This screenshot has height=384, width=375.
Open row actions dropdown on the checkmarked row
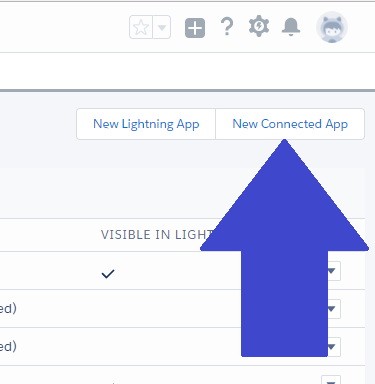pos(331,271)
